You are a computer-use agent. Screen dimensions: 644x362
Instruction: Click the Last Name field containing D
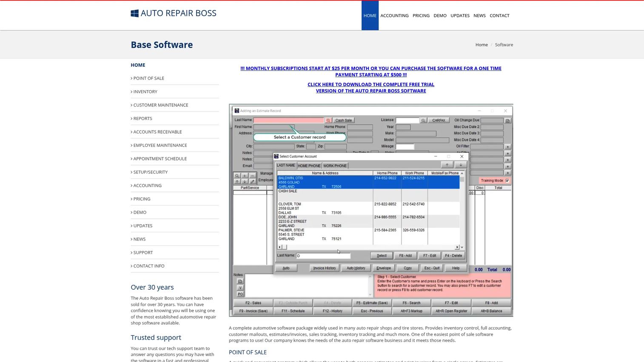pyautogui.click(x=323, y=256)
